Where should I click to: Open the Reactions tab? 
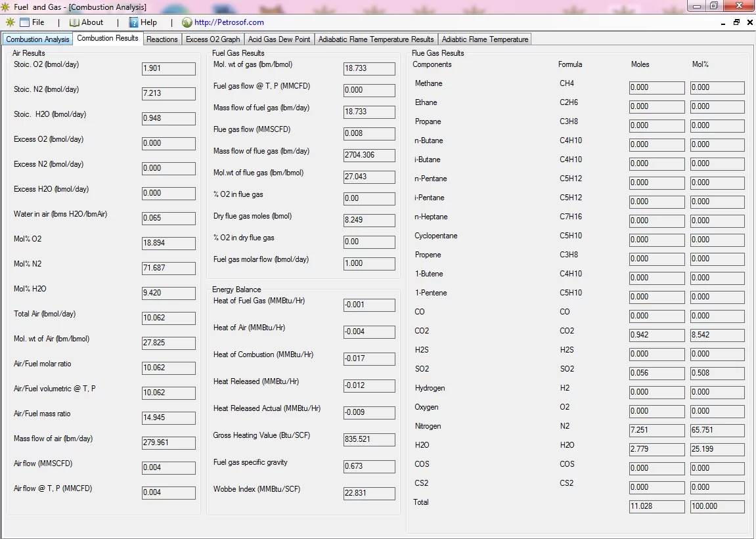(162, 39)
